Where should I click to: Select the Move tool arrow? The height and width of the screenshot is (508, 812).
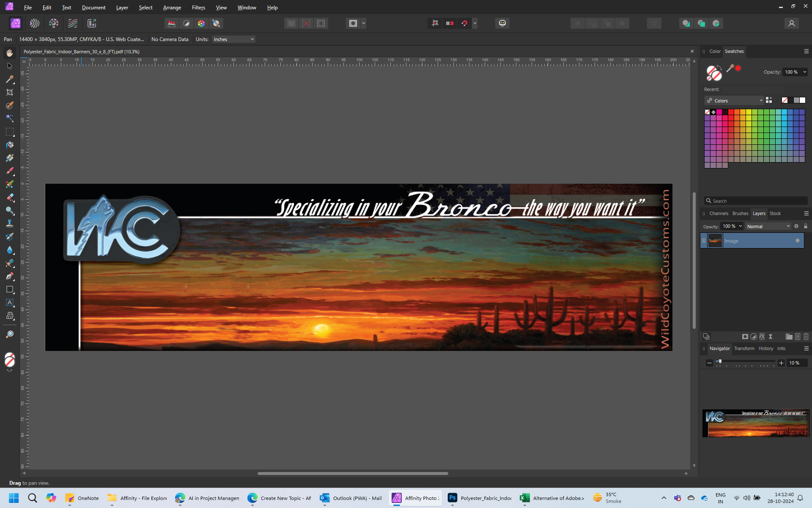click(x=10, y=66)
